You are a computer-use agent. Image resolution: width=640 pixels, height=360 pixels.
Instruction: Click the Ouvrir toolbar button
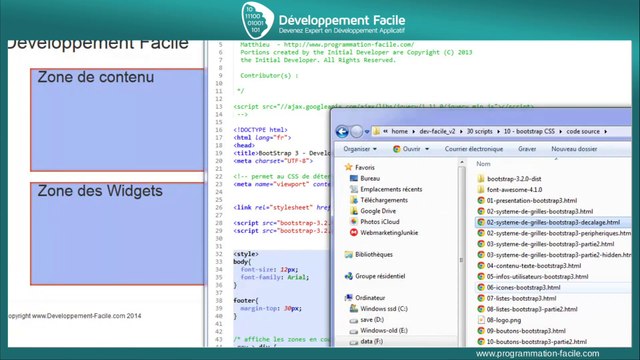pos(407,149)
